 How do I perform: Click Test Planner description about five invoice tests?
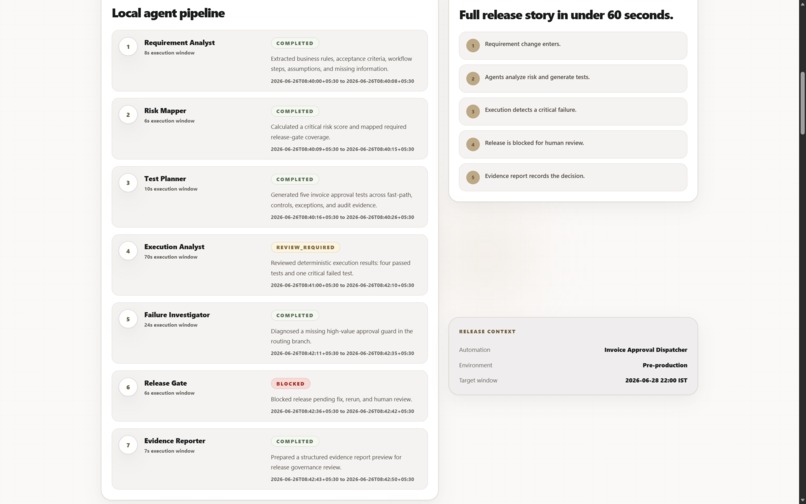342,200
